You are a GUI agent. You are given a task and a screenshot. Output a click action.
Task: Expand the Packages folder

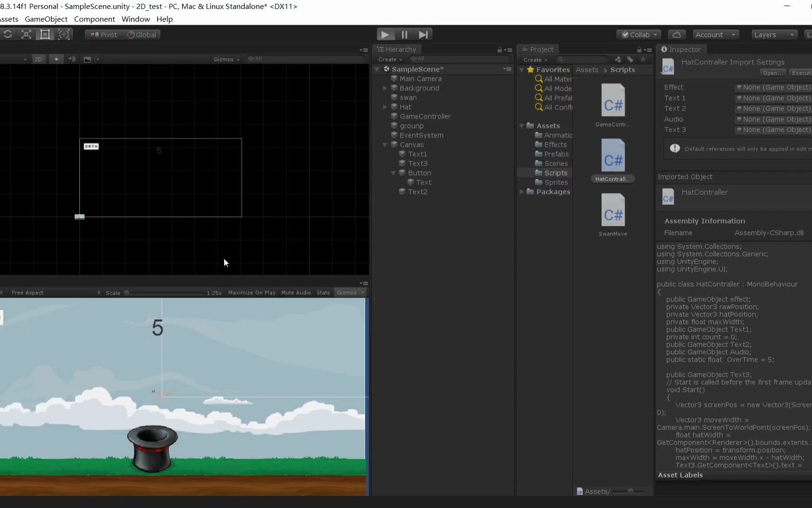pos(522,192)
